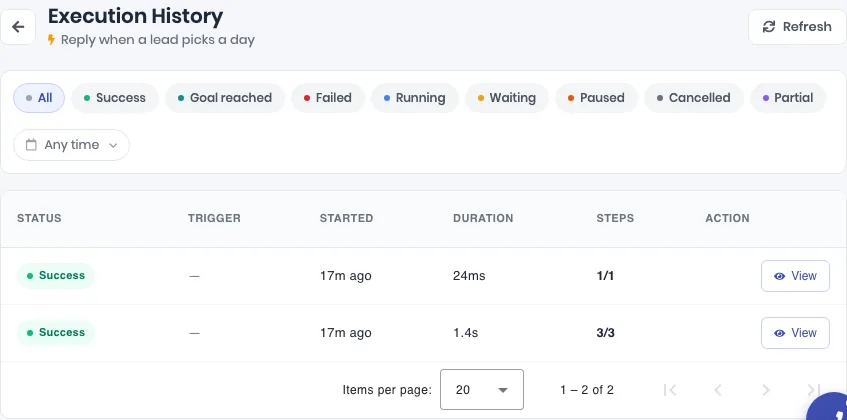This screenshot has height=420, width=847.
Task: Click the STEPS column header
Action: pyautogui.click(x=615, y=218)
